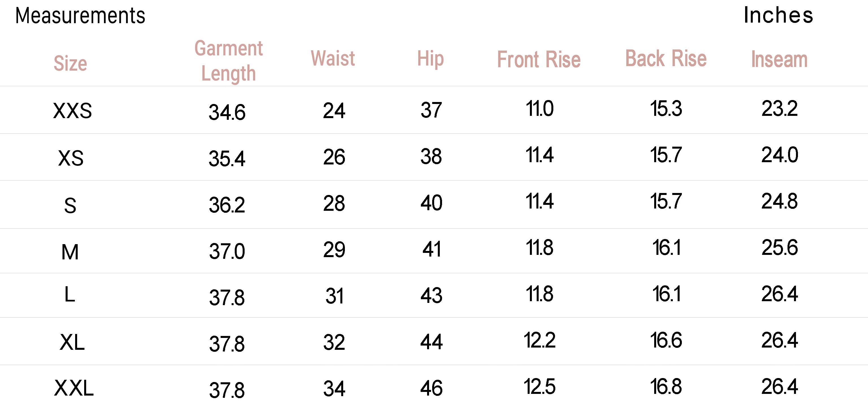Select the XL back rise value 16.6
868x408 pixels.
tap(666, 340)
